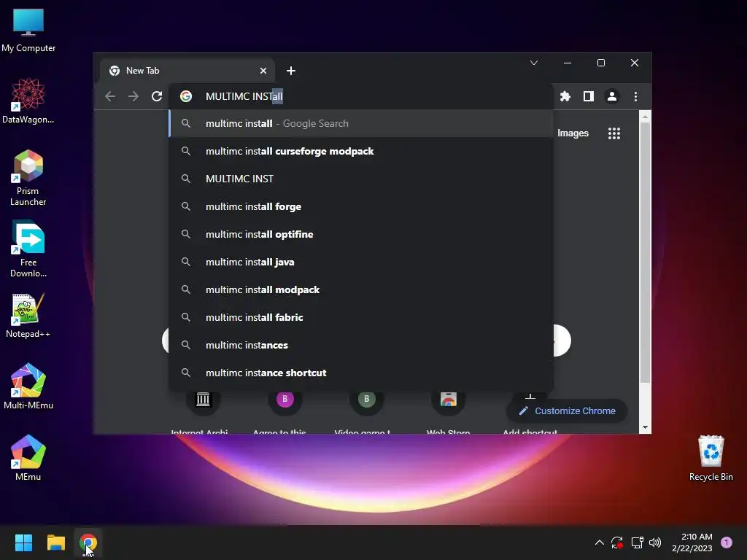Click the Chrome page vertical scrollbar thumb
The height and width of the screenshot is (560, 747).
click(x=645, y=252)
